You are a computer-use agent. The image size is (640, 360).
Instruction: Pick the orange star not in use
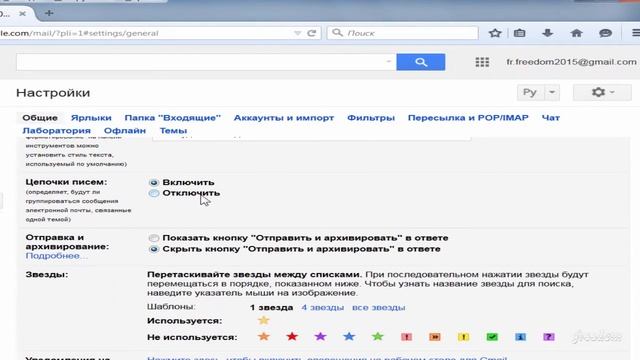[264, 337]
